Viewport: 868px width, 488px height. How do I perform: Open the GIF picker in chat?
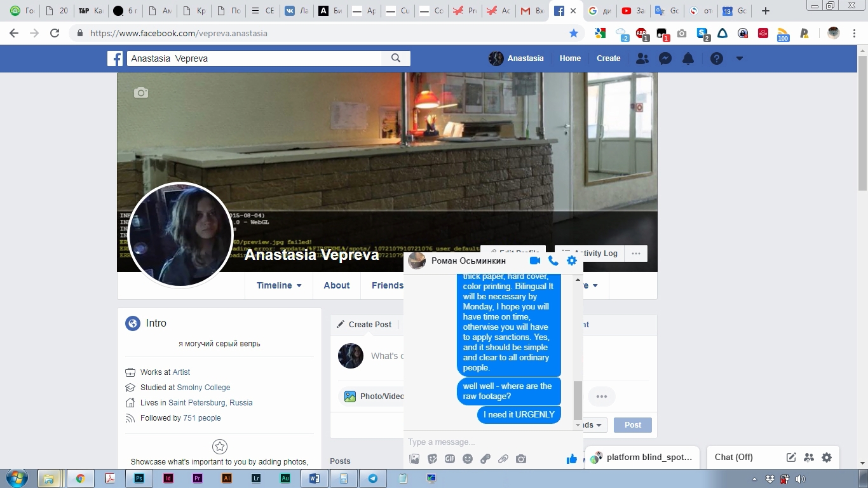(x=450, y=459)
